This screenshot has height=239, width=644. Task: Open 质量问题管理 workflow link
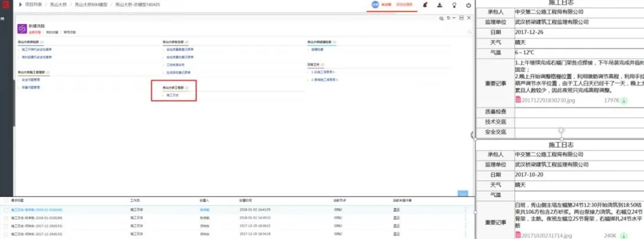coord(31,87)
